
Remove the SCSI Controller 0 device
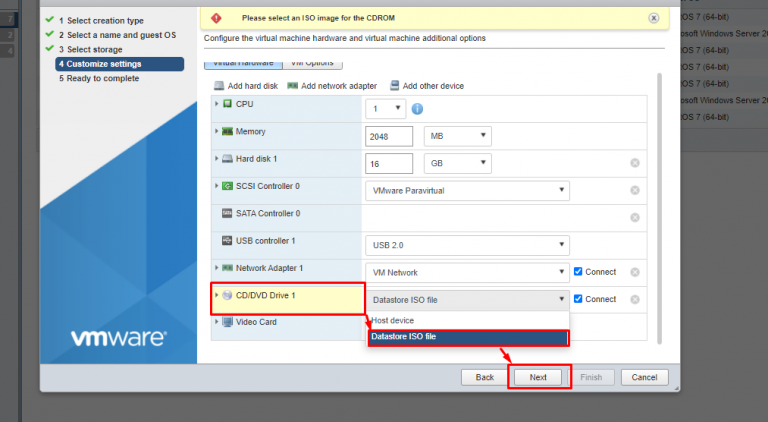click(x=635, y=190)
